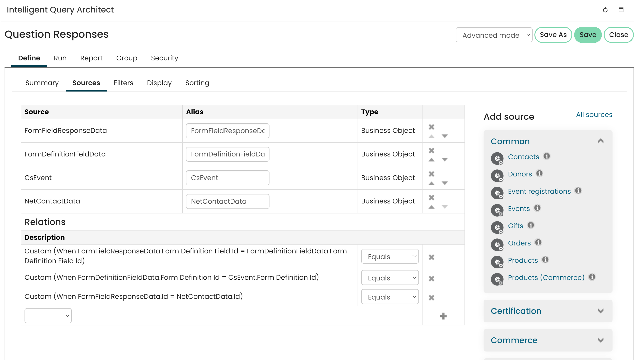This screenshot has width=635, height=364.
Task: Show info for Donors source
Action: point(539,173)
